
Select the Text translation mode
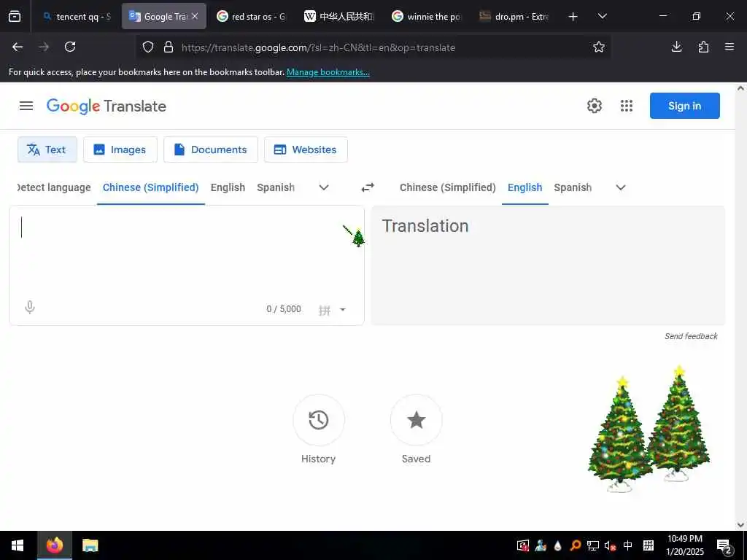point(47,149)
